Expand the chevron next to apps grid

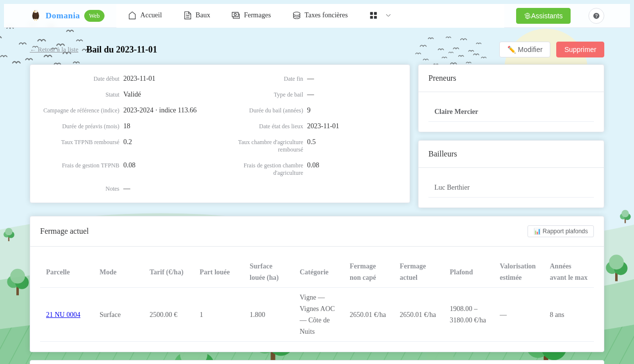pyautogui.click(x=388, y=15)
